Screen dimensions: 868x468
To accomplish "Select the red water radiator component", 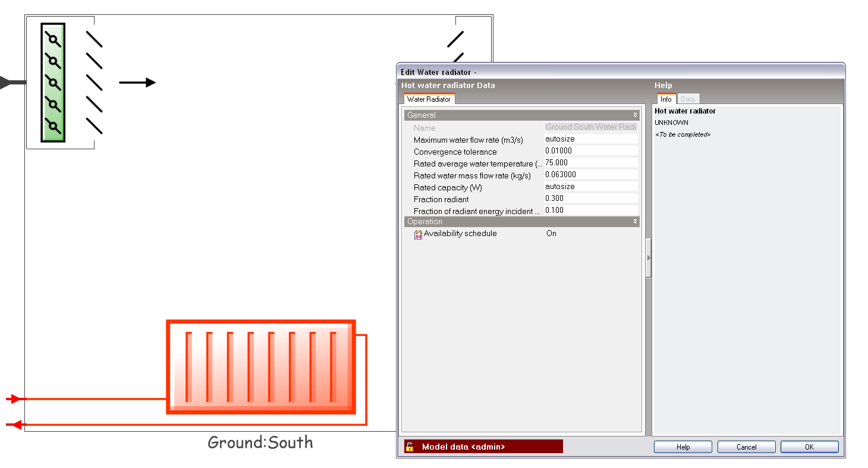I will [x=260, y=367].
